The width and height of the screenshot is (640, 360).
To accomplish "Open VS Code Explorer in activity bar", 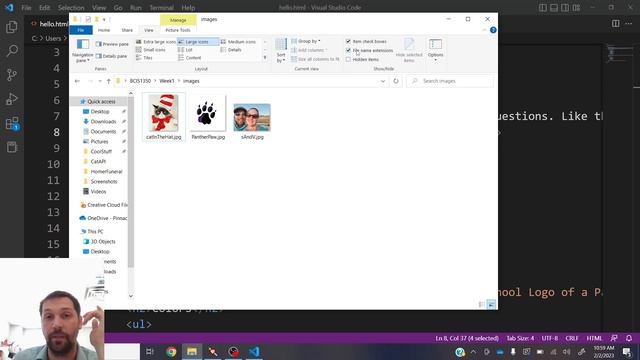I will click(x=12, y=27).
